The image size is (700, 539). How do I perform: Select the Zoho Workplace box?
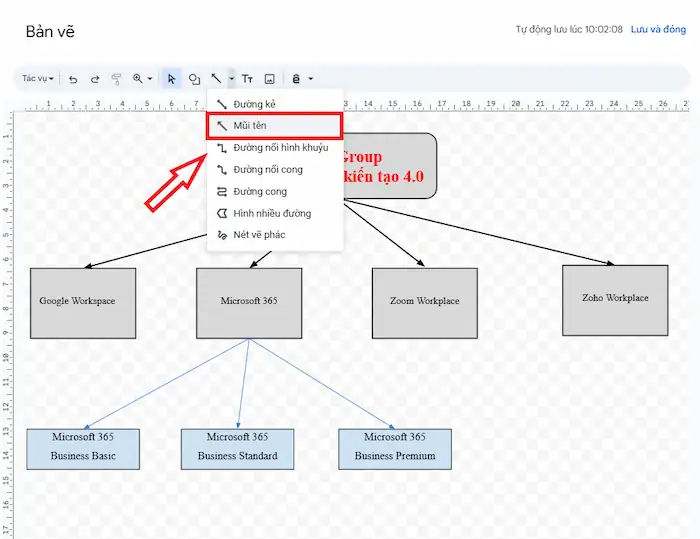pyautogui.click(x=615, y=300)
